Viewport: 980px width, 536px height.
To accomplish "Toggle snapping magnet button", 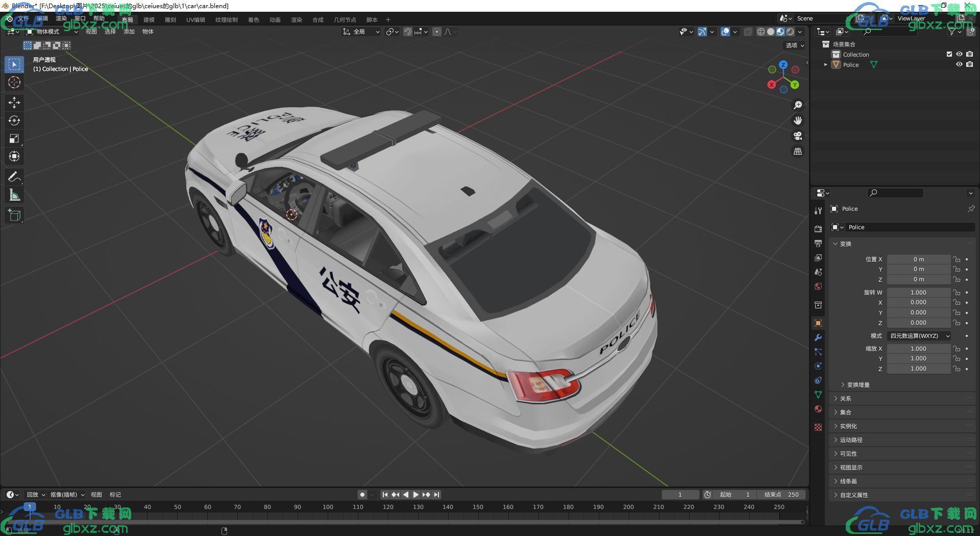I will [408, 32].
